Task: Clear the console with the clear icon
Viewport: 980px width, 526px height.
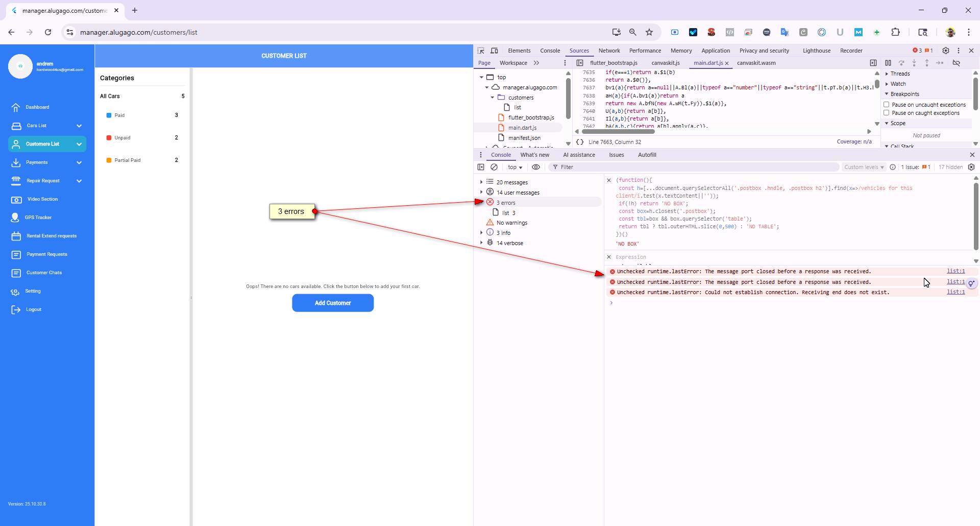Action: pos(494,167)
